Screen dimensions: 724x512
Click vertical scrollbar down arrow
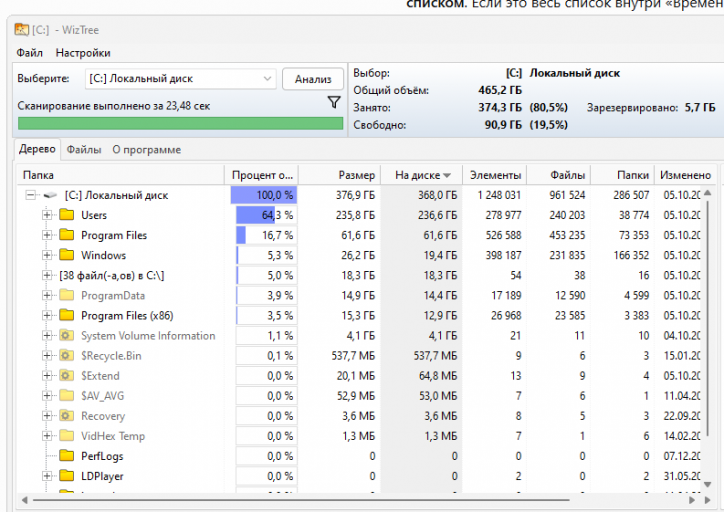click(x=707, y=484)
